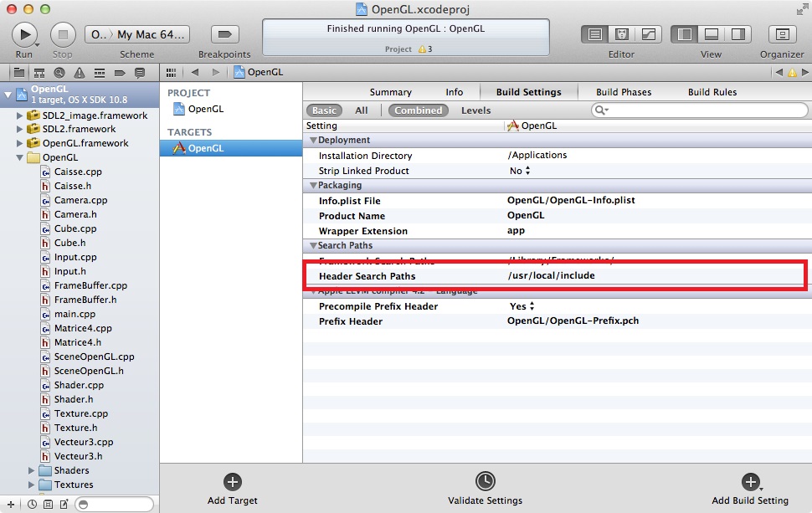Click the Add Target icon
The image size is (812, 513).
pos(233,482)
